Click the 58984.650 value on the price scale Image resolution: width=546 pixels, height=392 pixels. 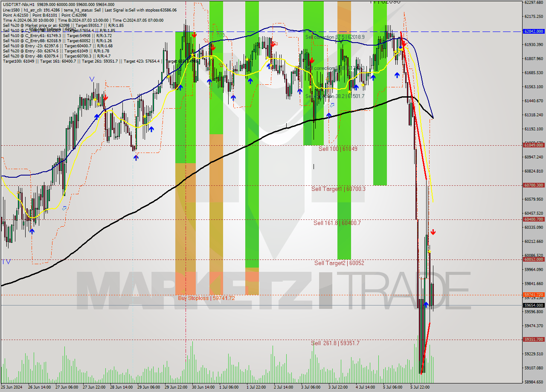[534, 382]
